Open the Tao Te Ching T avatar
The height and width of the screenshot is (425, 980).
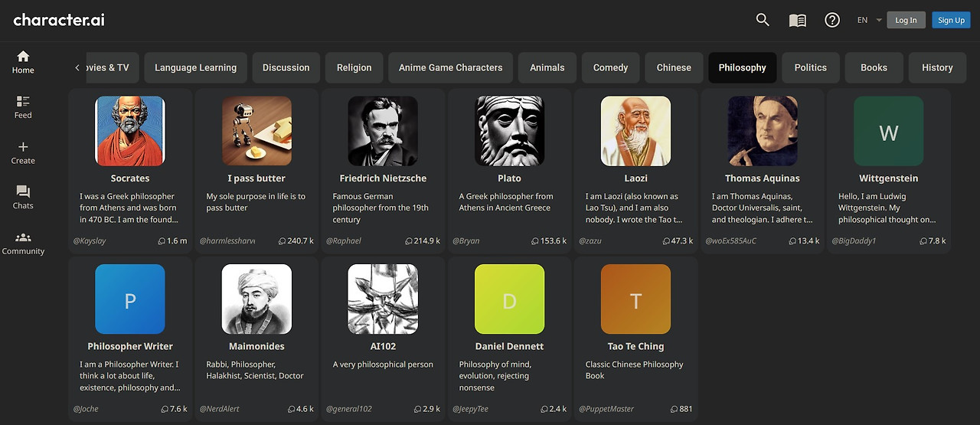tap(635, 299)
